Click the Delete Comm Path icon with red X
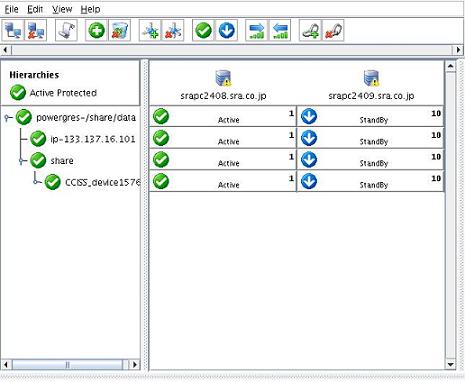 pos(173,30)
